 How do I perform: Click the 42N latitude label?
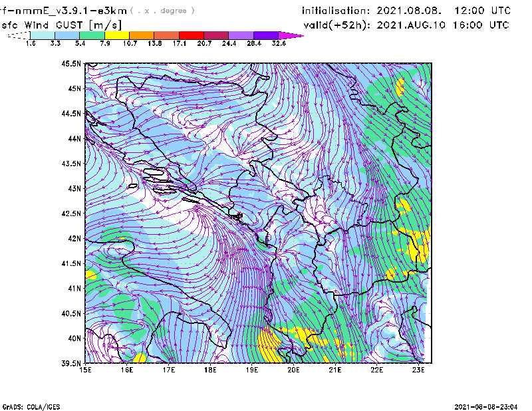(x=74, y=238)
